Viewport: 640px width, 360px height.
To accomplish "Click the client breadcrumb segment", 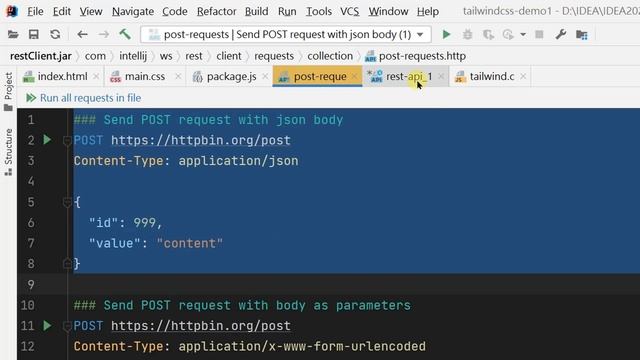I will (x=229, y=56).
